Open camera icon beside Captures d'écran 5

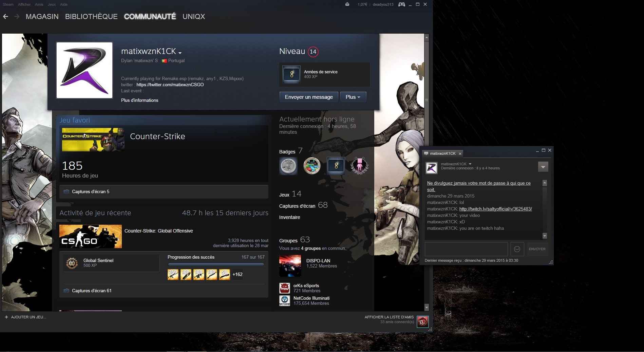click(x=67, y=191)
